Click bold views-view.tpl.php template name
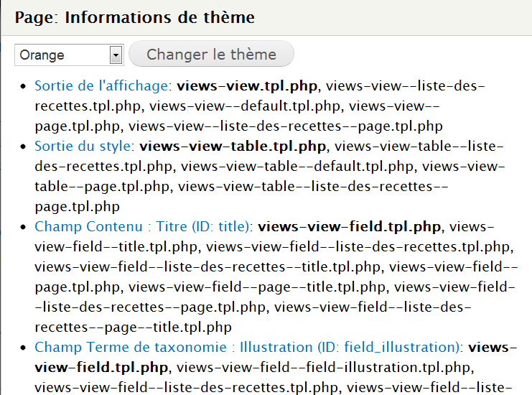This screenshot has width=532, height=395. coord(247,86)
